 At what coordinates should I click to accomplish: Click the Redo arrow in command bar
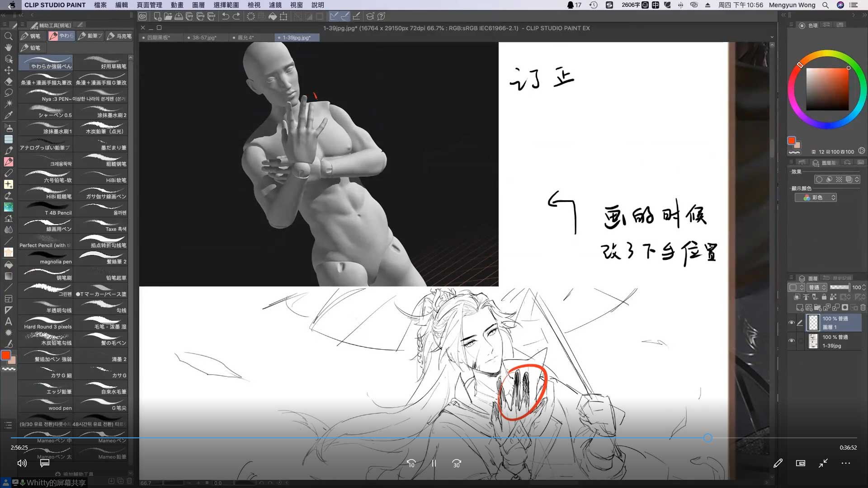tap(236, 17)
